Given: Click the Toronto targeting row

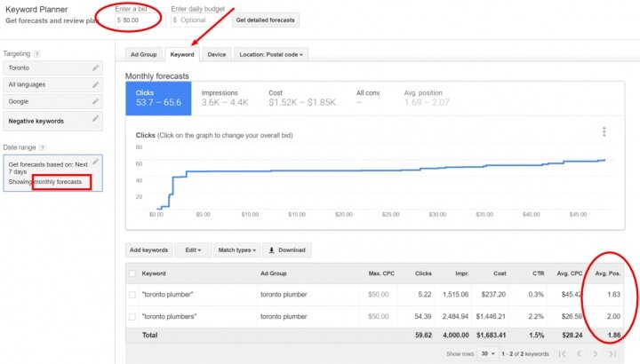Looking at the screenshot, I should [x=52, y=67].
